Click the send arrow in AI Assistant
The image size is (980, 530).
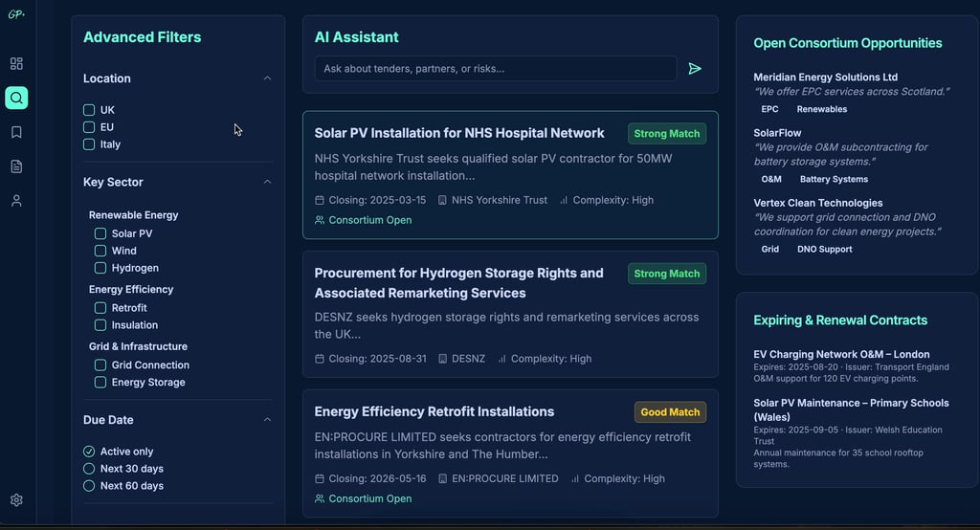point(695,69)
